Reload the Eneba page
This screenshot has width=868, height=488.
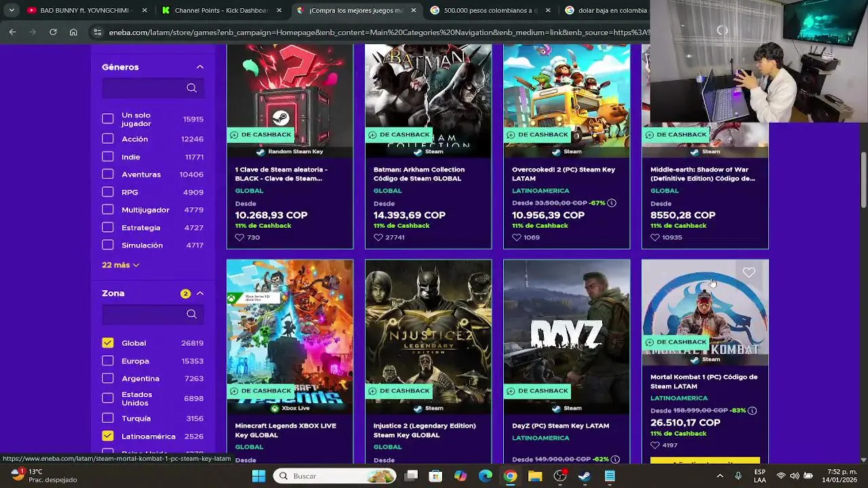click(53, 32)
